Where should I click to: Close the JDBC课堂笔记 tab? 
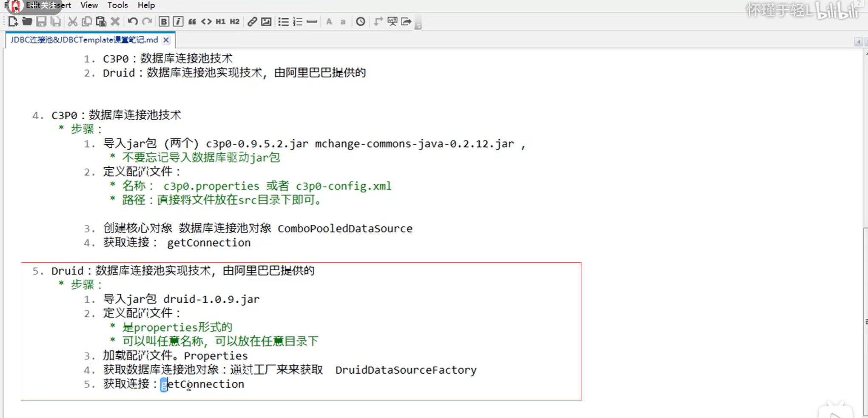pyautogui.click(x=166, y=40)
